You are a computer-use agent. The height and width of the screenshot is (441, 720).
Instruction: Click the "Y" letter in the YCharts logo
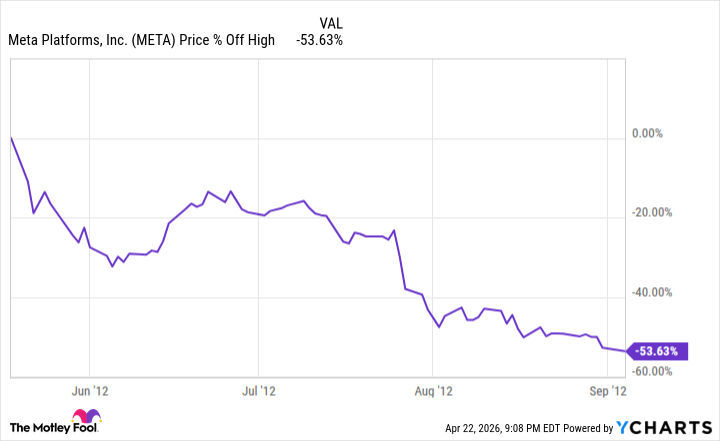tap(625, 428)
